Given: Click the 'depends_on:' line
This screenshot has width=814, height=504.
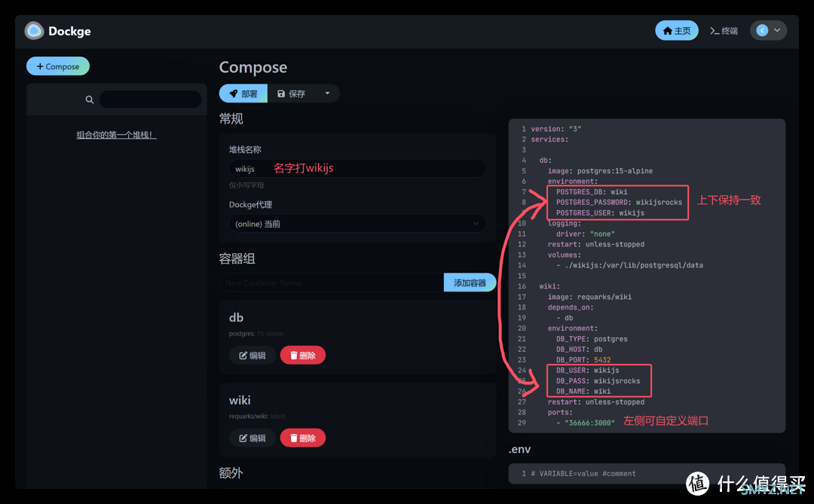Looking at the screenshot, I should tap(570, 307).
